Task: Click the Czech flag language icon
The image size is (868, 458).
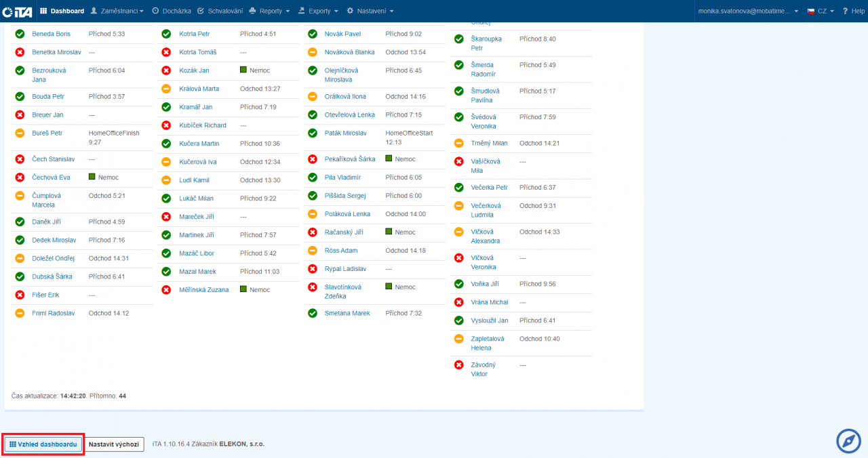Action: tap(811, 11)
